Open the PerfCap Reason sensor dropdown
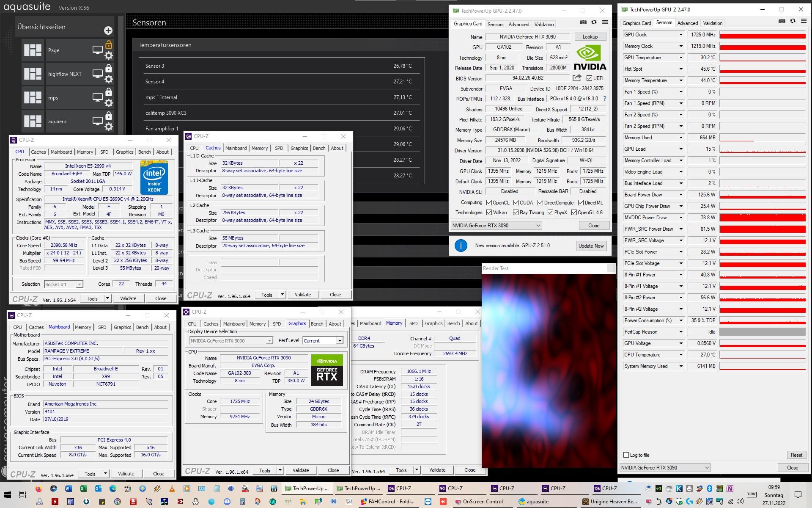Viewport: 812px width, 508px height. point(680,332)
